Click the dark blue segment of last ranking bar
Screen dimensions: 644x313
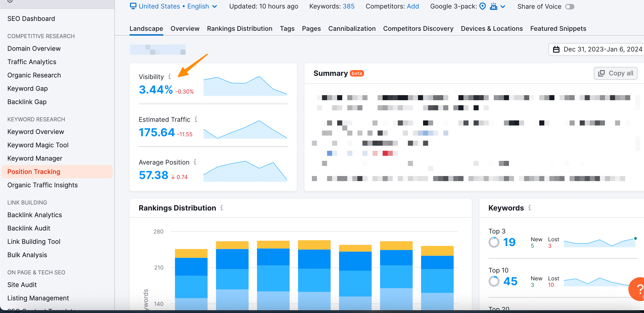(437, 262)
